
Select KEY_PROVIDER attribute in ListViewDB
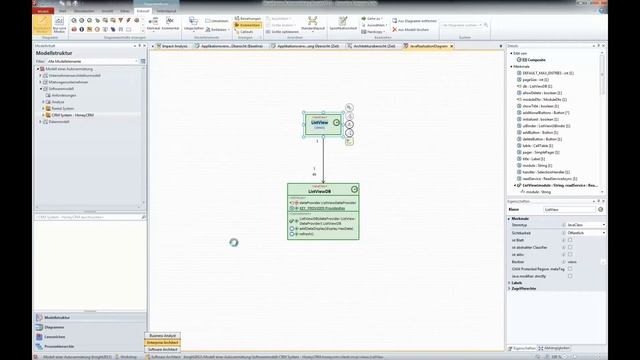coord(322,209)
